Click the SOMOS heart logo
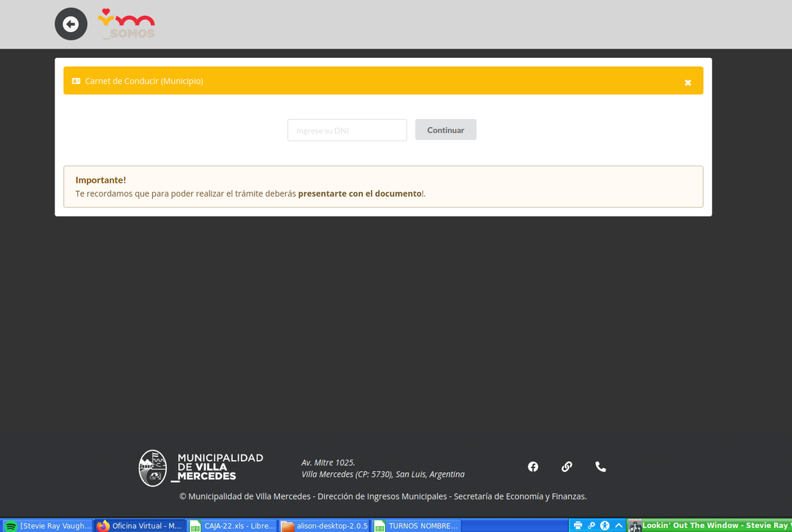Viewport: 792px width, 532px height. pos(126,24)
